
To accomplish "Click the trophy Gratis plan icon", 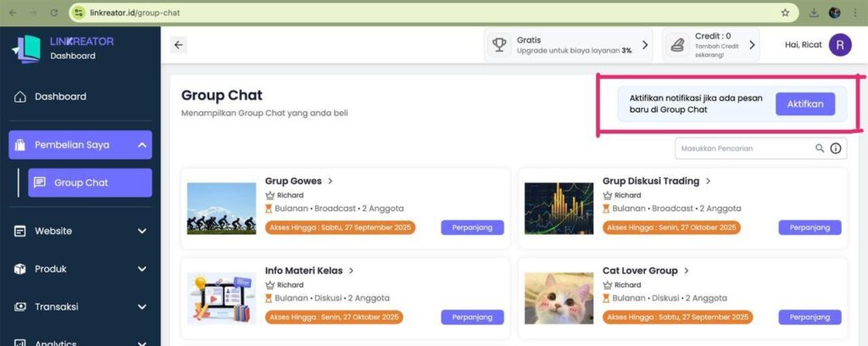I will point(501,45).
